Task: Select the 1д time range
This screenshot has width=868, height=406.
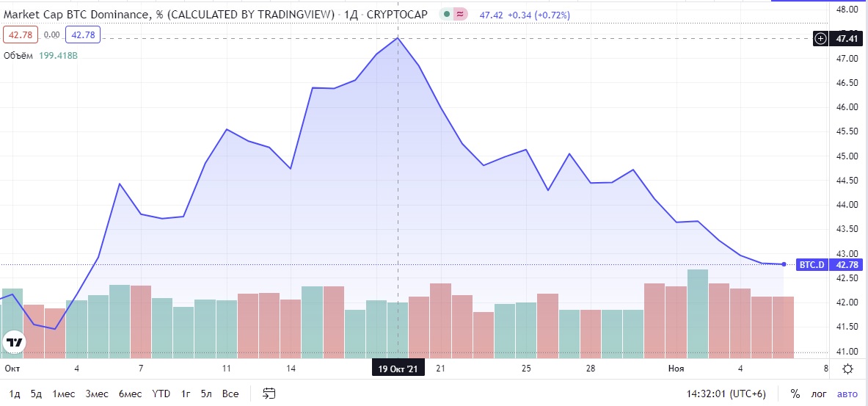Action: (x=15, y=394)
